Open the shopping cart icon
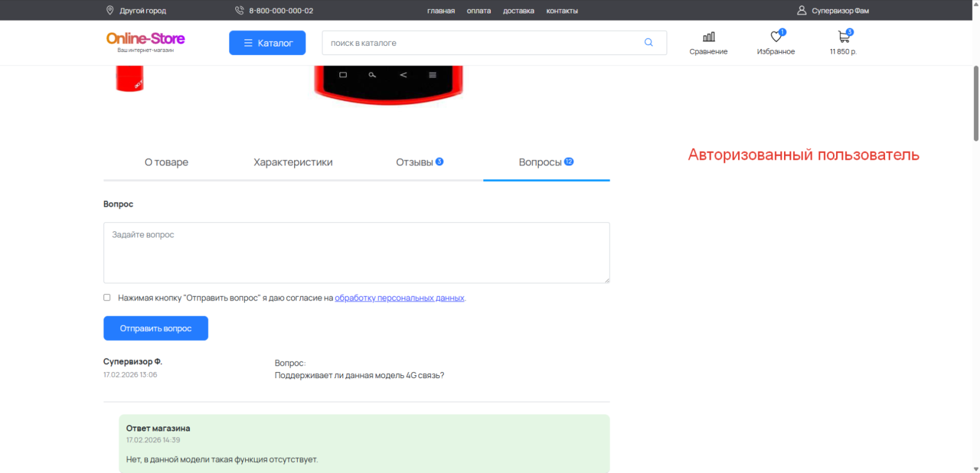 [843, 37]
